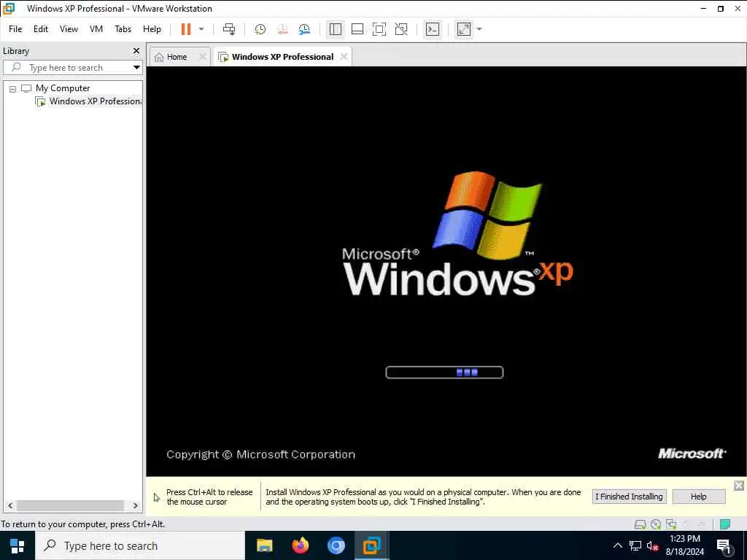Click the green message log status icon
This screenshot has width=747, height=560.
pos(725,524)
